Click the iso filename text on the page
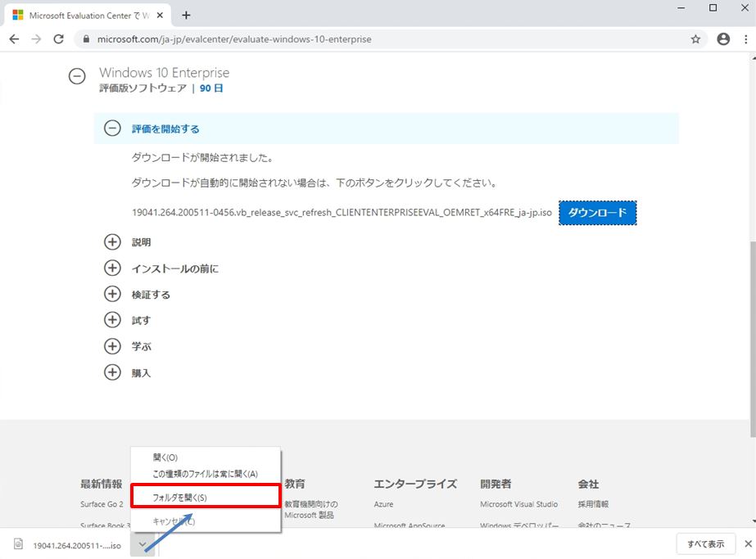The image size is (756, 559). pos(342,213)
